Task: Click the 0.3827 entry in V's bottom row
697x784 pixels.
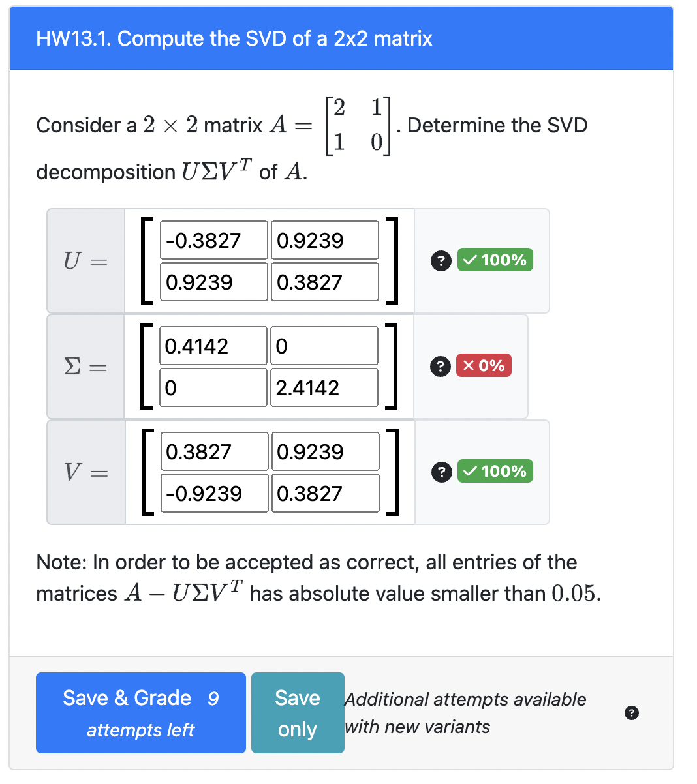Action: (x=324, y=493)
